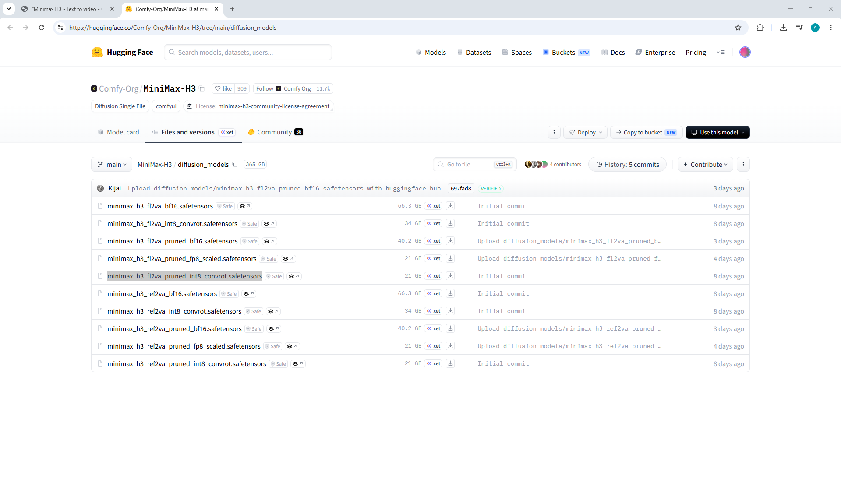This screenshot has height=504, width=841.
Task: Download minimax_h3_fl2va_bf16.safetensors file
Action: tap(450, 206)
